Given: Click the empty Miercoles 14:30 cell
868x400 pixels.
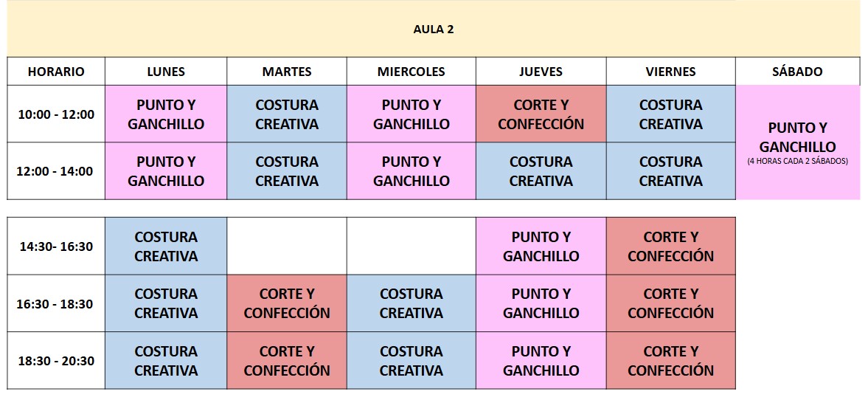Looking at the screenshot, I should (x=411, y=246).
